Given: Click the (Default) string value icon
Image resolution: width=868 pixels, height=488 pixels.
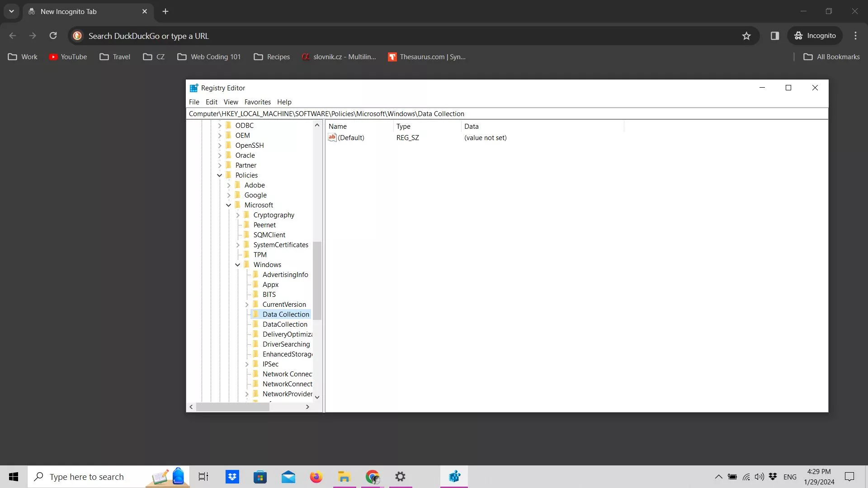Looking at the screenshot, I should tap(332, 138).
